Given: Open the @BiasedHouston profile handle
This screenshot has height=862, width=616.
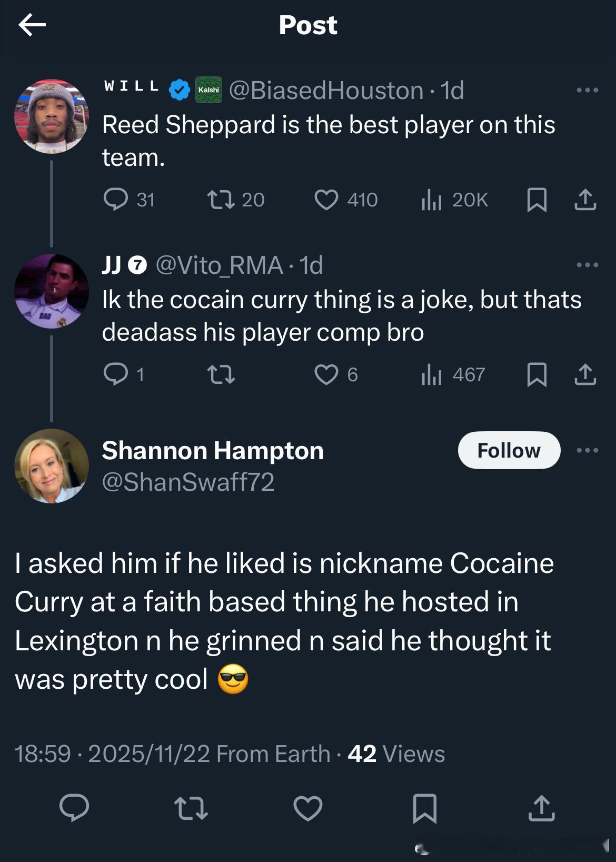Looking at the screenshot, I should pyautogui.click(x=326, y=91).
